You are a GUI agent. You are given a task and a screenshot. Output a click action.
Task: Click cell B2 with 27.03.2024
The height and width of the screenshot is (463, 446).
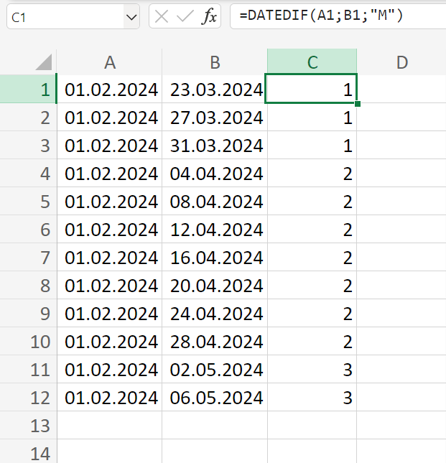click(215, 117)
